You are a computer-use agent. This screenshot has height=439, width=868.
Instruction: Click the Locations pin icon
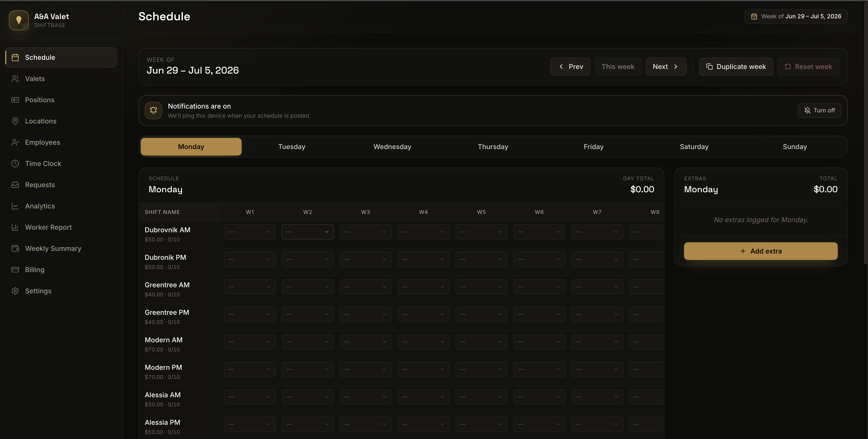[15, 121]
